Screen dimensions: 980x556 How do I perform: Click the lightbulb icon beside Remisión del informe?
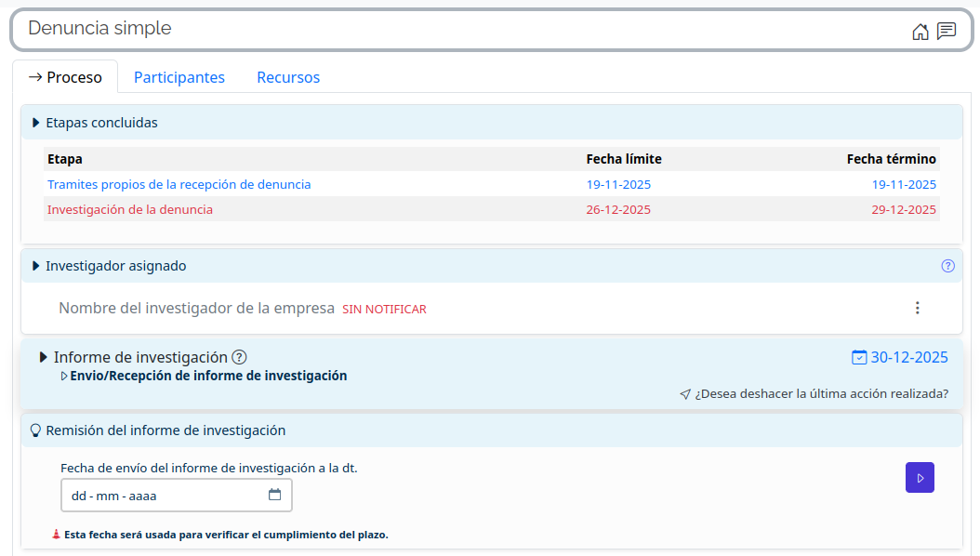[36, 430]
